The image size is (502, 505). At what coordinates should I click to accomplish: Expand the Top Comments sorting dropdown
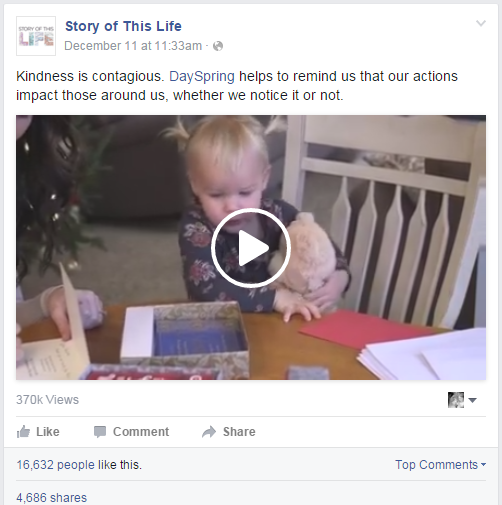click(440, 465)
